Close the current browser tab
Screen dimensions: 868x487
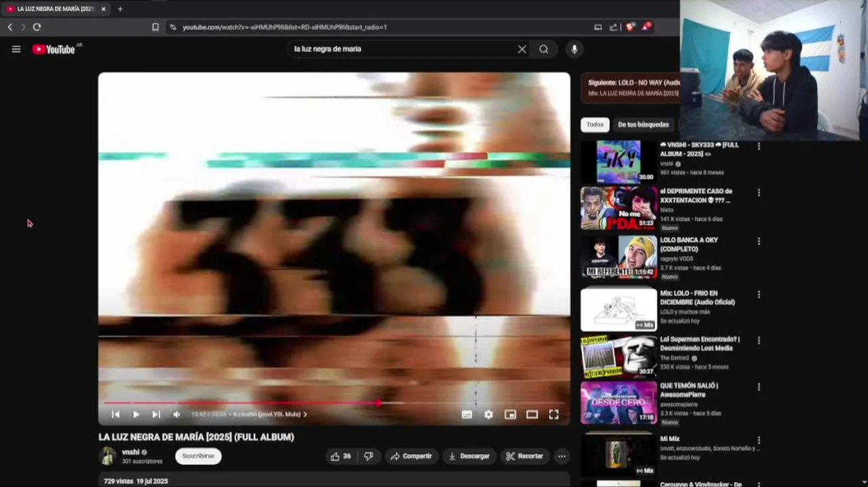click(103, 9)
